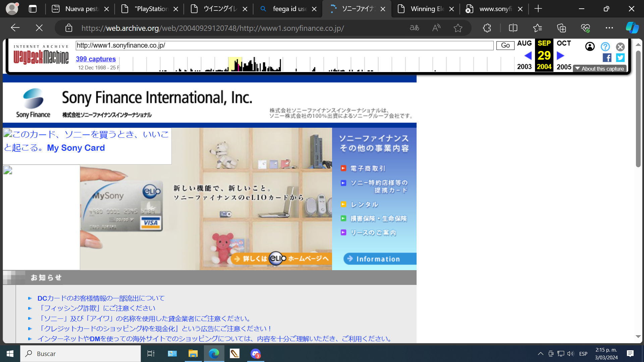Share capture on Facebook
Viewport: 644px width, 362px height.
607,58
